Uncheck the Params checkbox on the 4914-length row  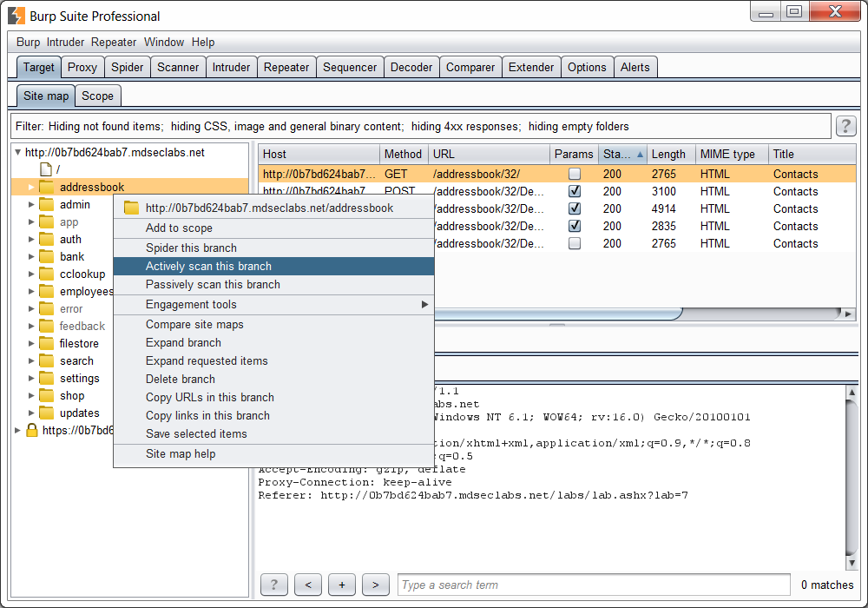point(574,208)
